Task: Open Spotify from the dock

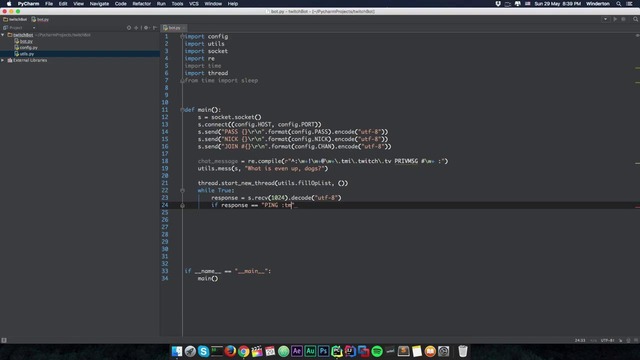Action: tap(377, 351)
